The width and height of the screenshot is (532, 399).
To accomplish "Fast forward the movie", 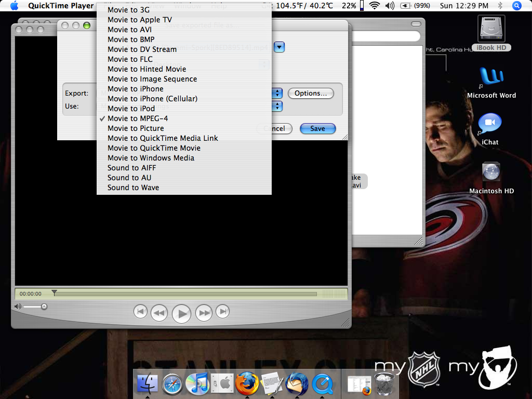I will point(204,312).
